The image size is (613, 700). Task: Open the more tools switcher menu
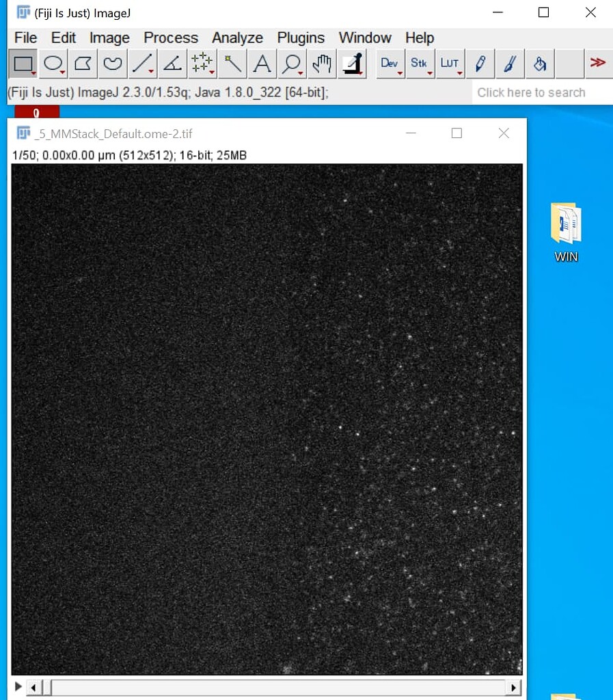pos(599,64)
